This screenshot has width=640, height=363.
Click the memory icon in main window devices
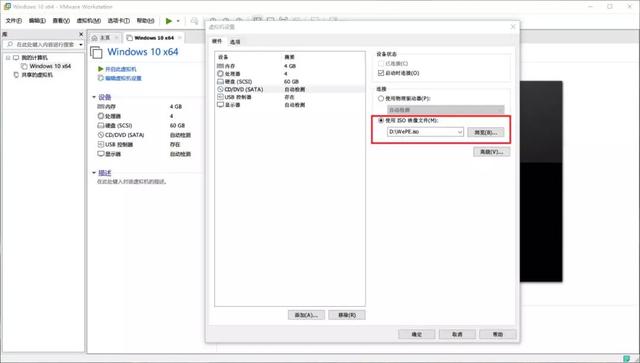coord(101,107)
